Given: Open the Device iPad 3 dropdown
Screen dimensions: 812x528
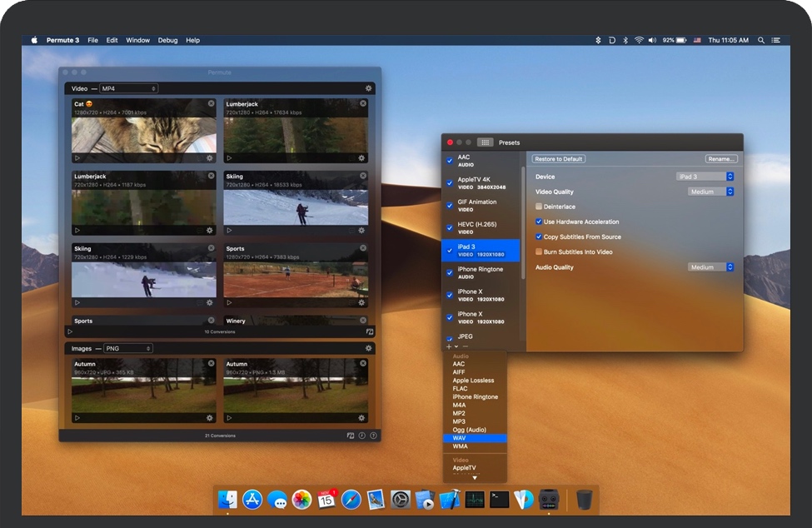Looking at the screenshot, I should 705,177.
